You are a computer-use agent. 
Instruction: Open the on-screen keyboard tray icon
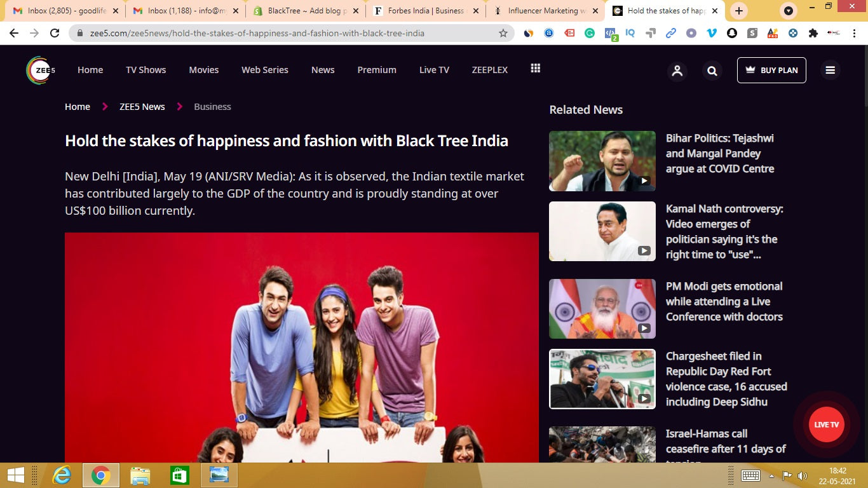tap(750, 475)
